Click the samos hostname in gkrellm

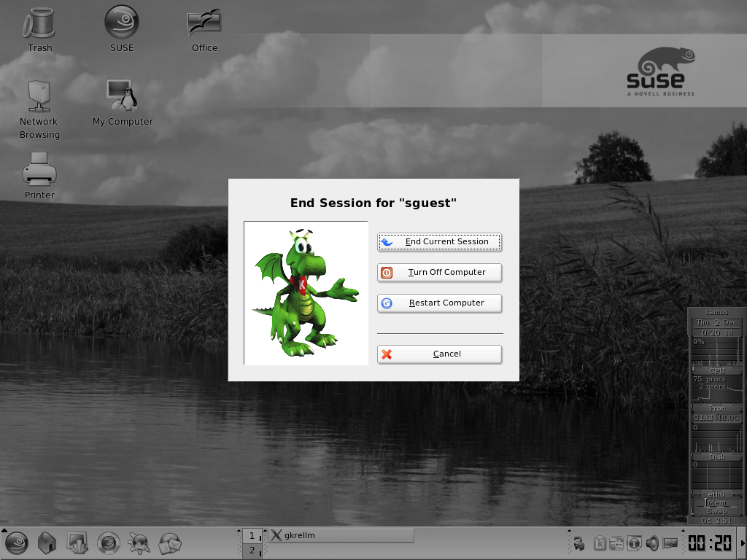pos(716,312)
